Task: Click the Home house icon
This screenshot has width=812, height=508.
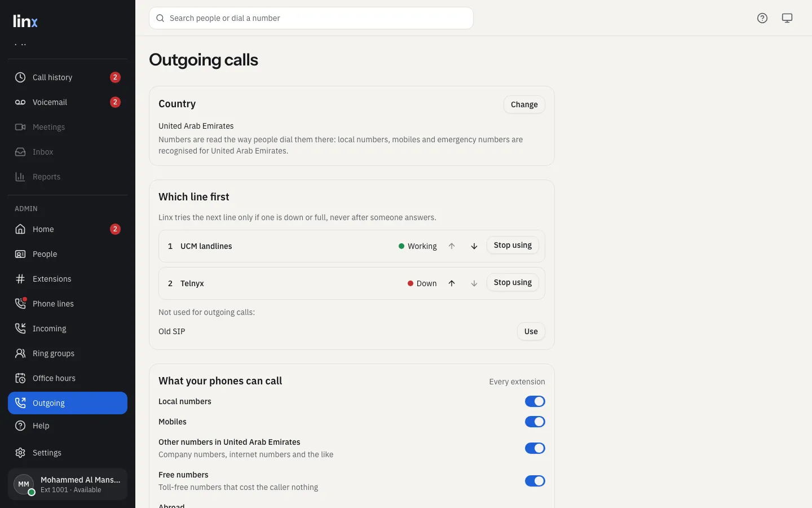Action: click(x=20, y=229)
